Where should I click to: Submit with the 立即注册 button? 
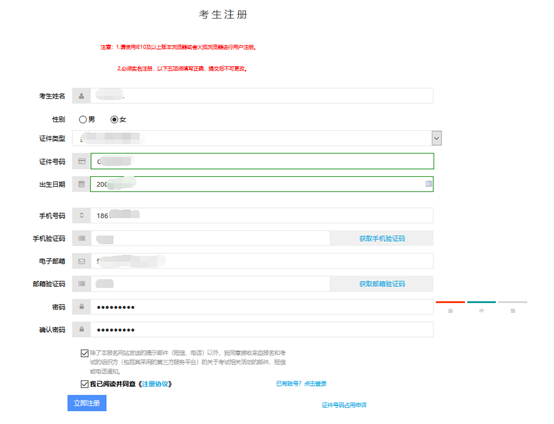pos(87,403)
